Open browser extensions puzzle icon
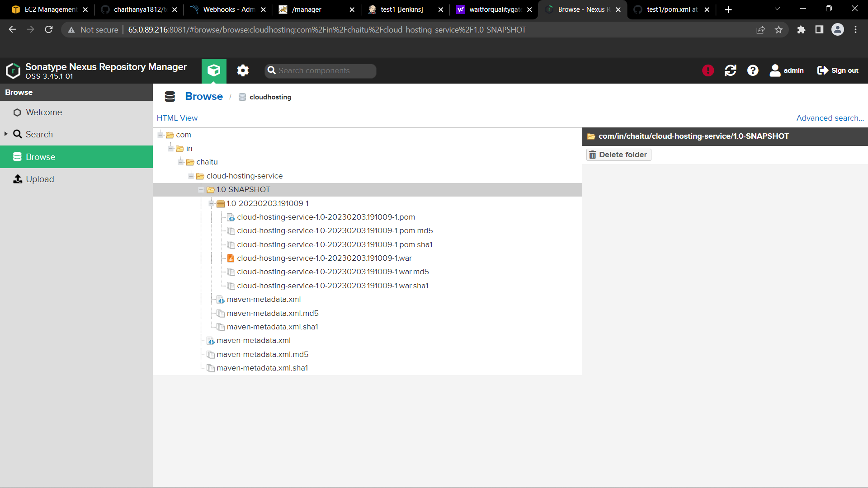Screen dimensions: 868x488 pyautogui.click(x=801, y=30)
